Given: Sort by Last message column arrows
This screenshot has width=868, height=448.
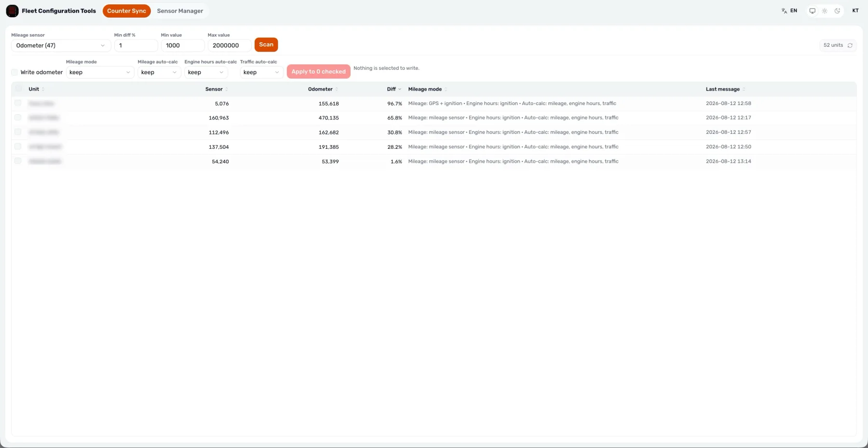Looking at the screenshot, I should click(x=744, y=89).
